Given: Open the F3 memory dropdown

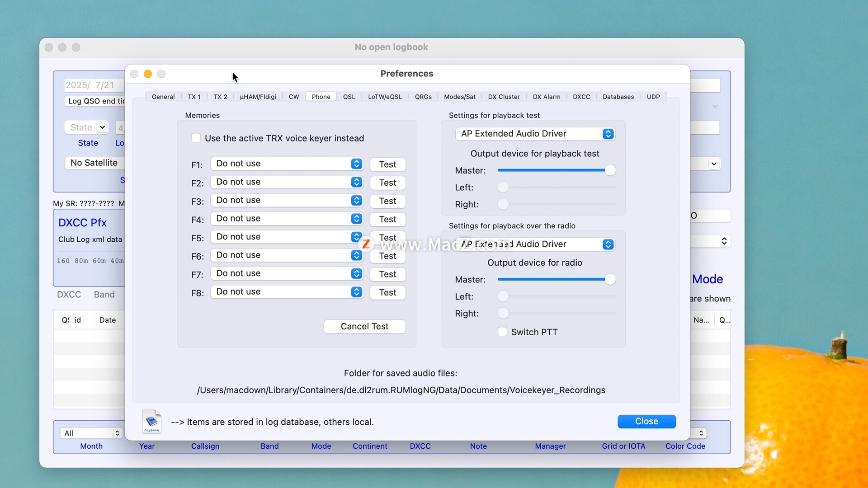Looking at the screenshot, I should (287, 200).
